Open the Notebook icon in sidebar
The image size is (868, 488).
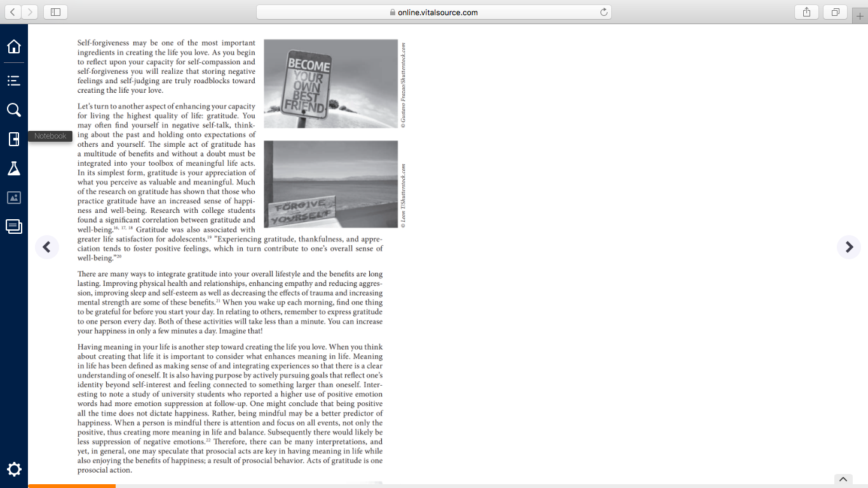(x=13, y=139)
